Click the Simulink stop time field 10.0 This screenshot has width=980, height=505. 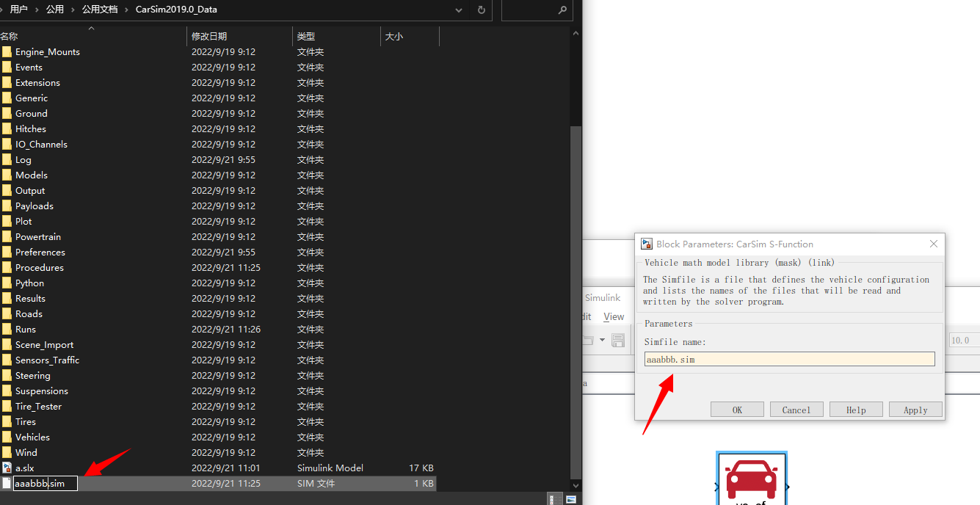[963, 341]
